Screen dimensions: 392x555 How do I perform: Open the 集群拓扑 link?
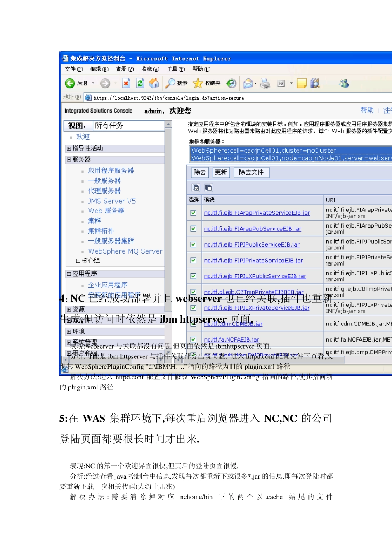click(x=101, y=231)
